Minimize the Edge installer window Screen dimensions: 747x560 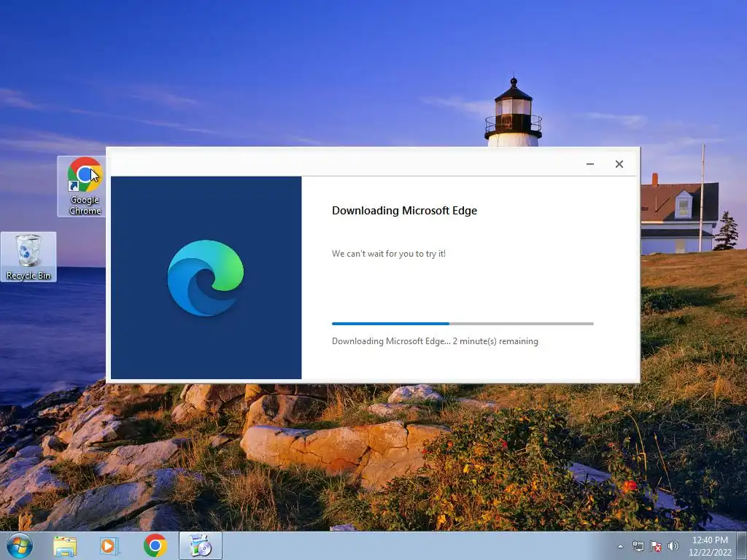click(x=589, y=164)
